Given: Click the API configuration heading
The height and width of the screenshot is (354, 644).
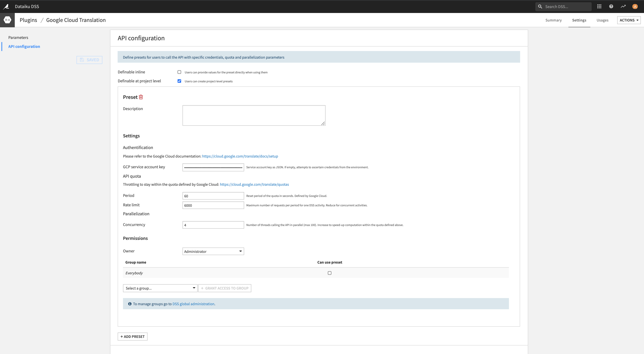Looking at the screenshot, I should tap(141, 38).
